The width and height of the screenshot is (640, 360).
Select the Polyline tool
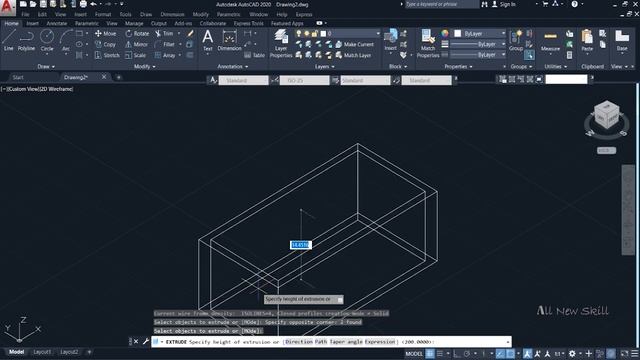point(27,40)
